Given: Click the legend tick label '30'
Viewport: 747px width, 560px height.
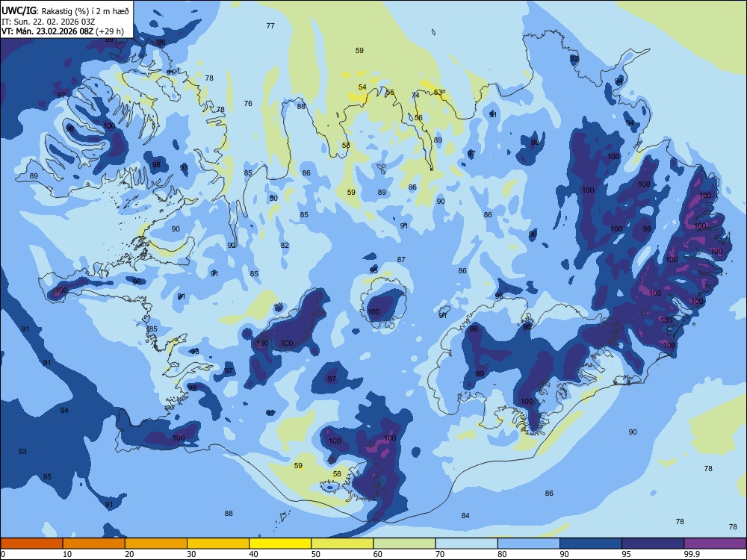Looking at the screenshot, I should (x=191, y=554).
